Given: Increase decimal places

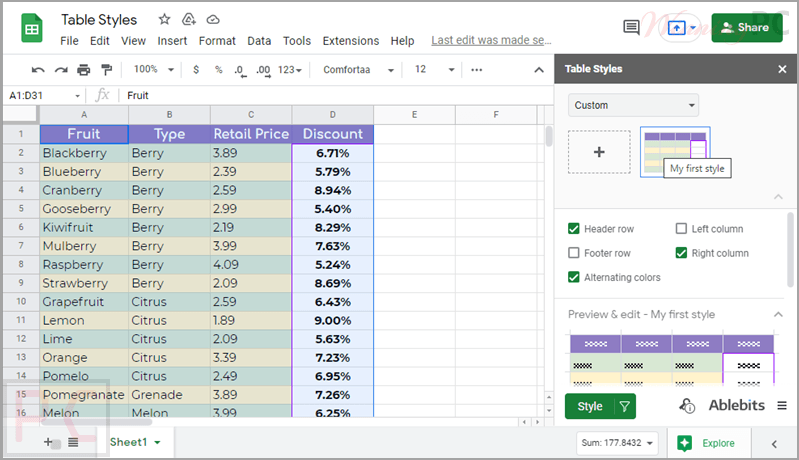Looking at the screenshot, I should pos(263,70).
